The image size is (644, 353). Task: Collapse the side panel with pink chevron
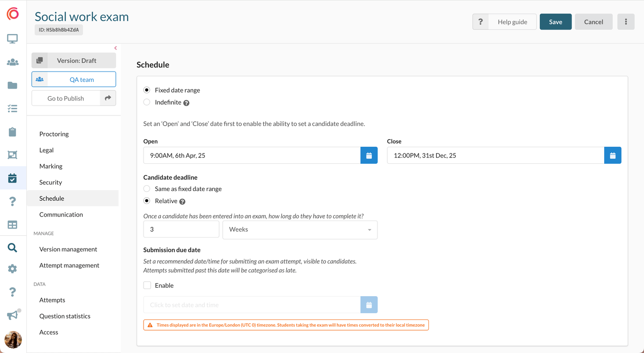(x=115, y=48)
